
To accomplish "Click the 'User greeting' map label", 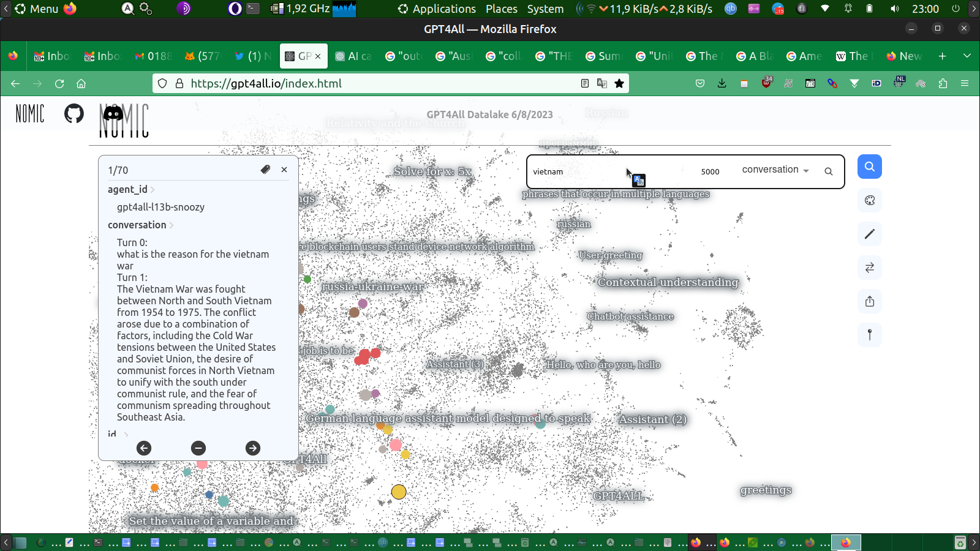I will pos(610,255).
